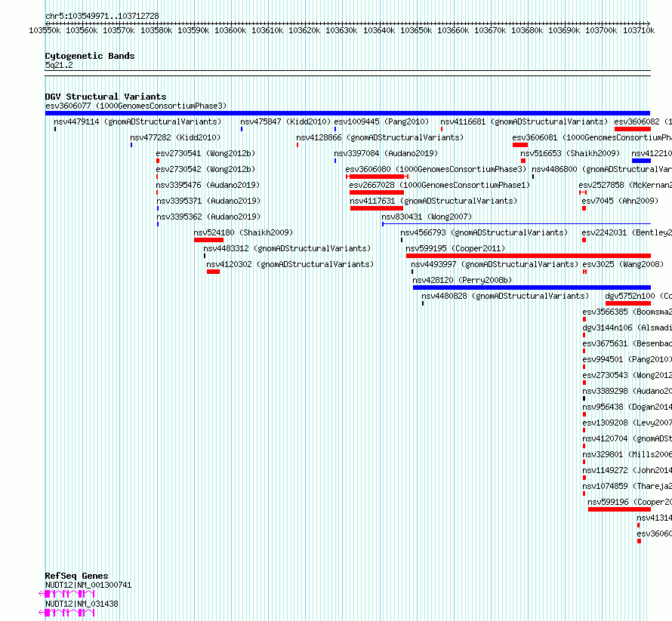
Task: Select the 5q21.2 band label
Action: tap(59, 65)
